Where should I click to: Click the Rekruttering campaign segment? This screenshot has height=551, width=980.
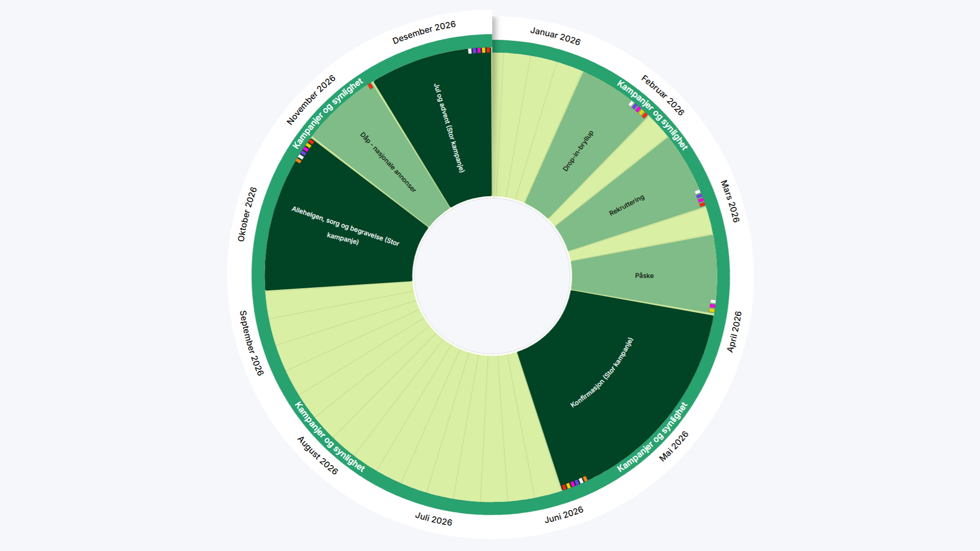[x=627, y=205]
